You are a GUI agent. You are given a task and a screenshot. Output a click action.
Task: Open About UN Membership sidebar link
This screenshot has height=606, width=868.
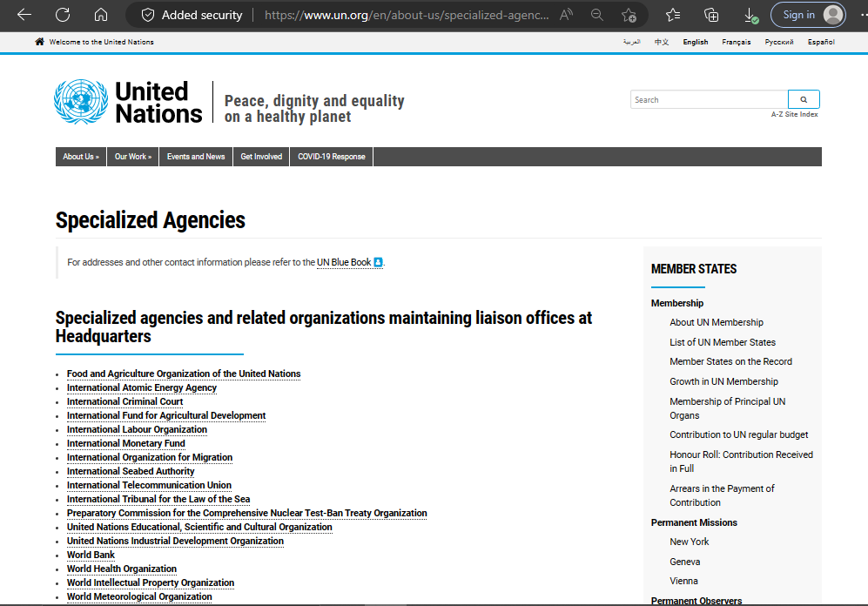[x=717, y=323]
